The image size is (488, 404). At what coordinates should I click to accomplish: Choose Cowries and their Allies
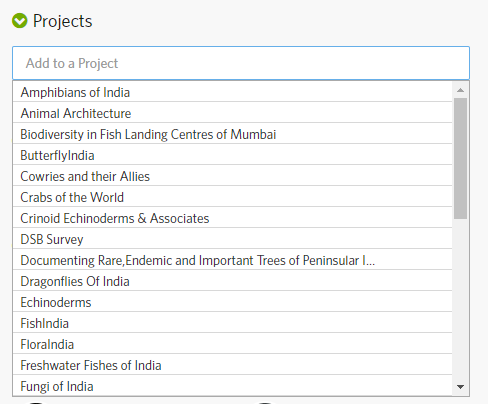click(x=232, y=176)
